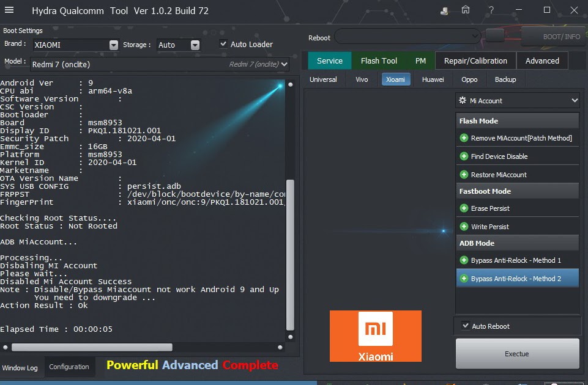Image resolution: width=588 pixels, height=385 pixels.
Task: Click the log scroll-up dot button
Action: (x=290, y=85)
